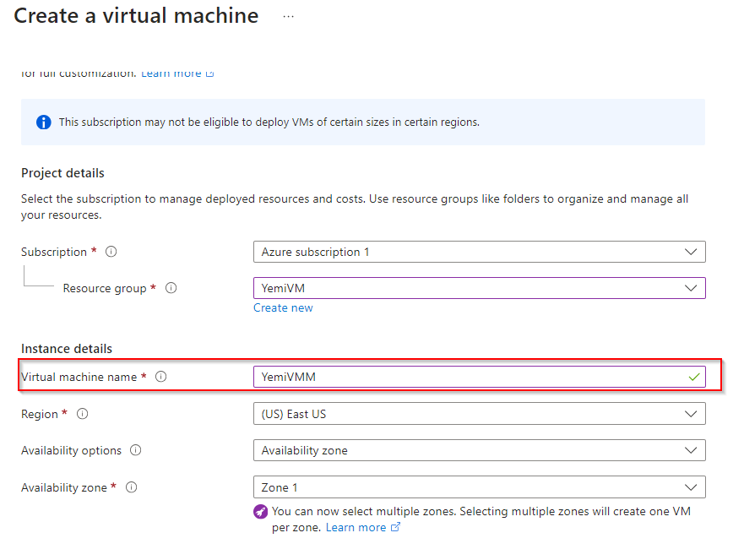744x560 pixels.
Task: Click the green checkmark in the VM name field
Action: [x=694, y=377]
